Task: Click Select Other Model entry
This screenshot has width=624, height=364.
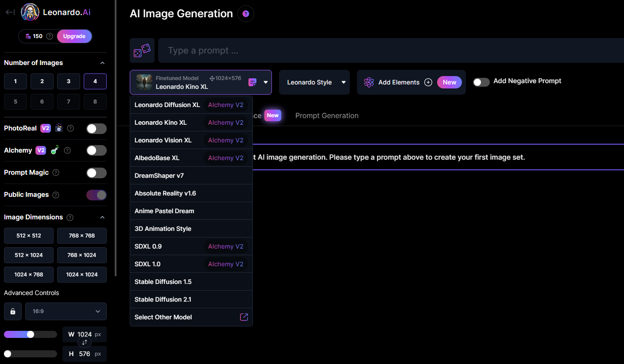Action: tap(191, 317)
